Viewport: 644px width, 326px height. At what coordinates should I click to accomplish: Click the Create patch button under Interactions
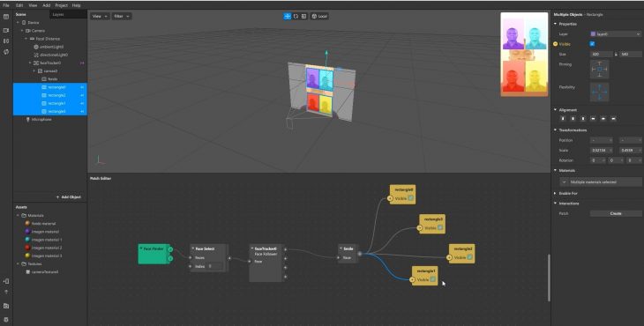[616, 213]
